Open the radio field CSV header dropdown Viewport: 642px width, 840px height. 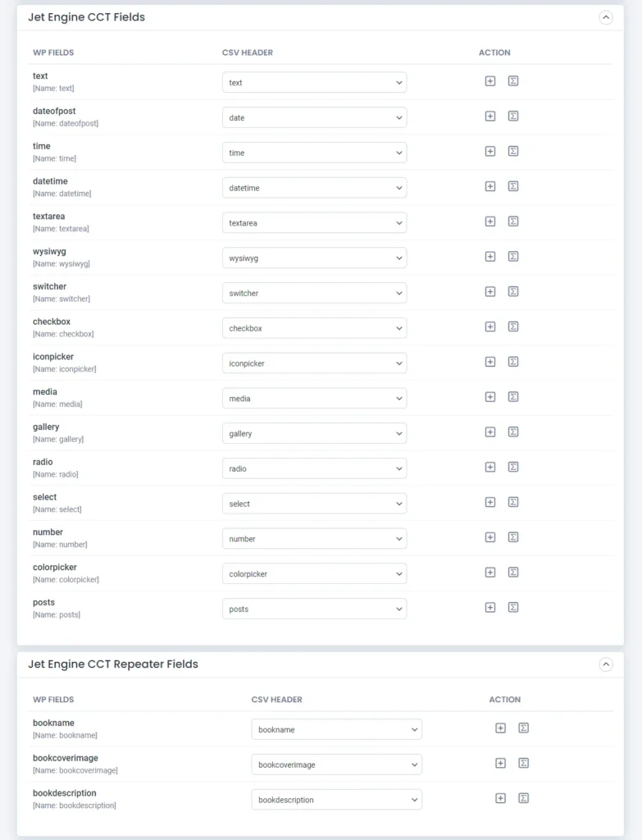coord(314,468)
